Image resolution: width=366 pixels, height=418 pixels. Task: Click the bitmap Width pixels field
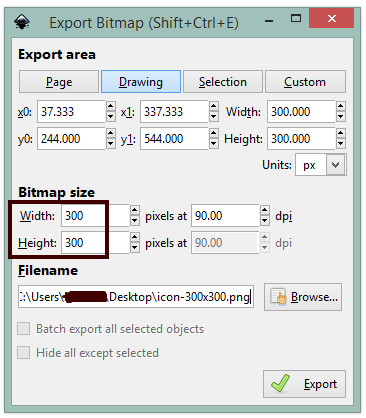point(95,216)
